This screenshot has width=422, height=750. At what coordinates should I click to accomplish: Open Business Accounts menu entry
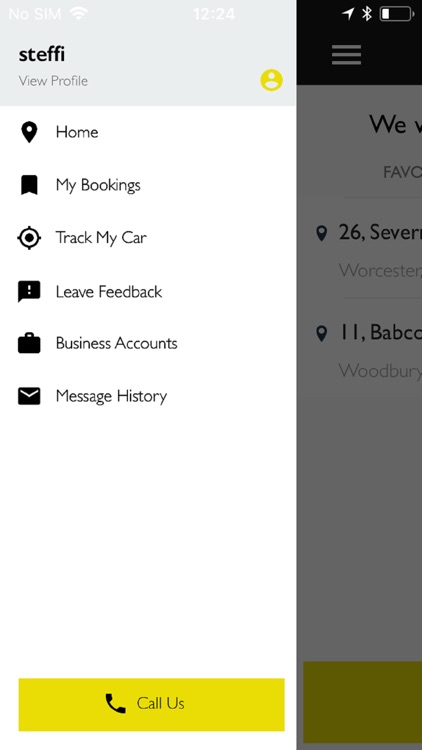148,343
